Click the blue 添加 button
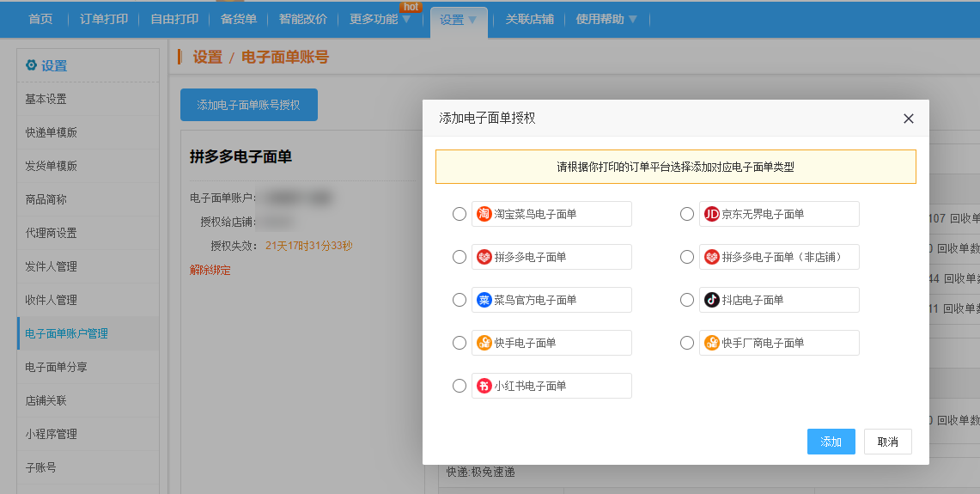The height and width of the screenshot is (494, 980). [x=831, y=442]
